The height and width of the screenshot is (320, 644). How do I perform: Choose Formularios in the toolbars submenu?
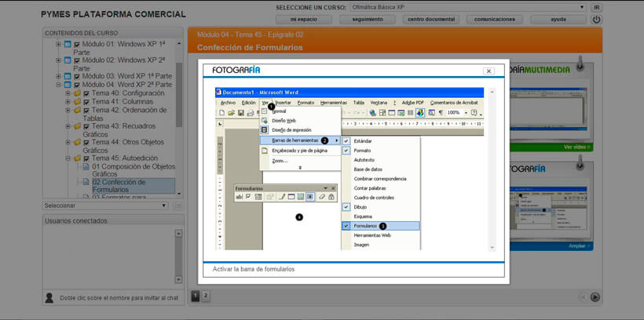click(x=381, y=226)
